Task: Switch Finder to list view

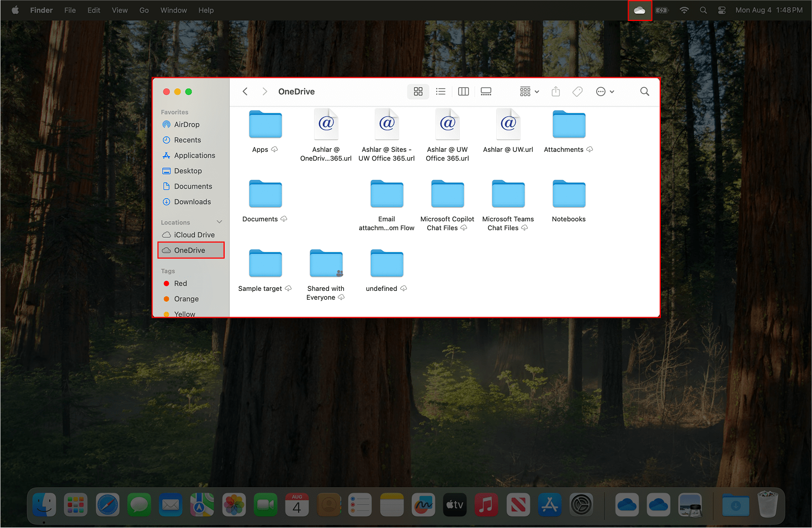Action: 441,91
